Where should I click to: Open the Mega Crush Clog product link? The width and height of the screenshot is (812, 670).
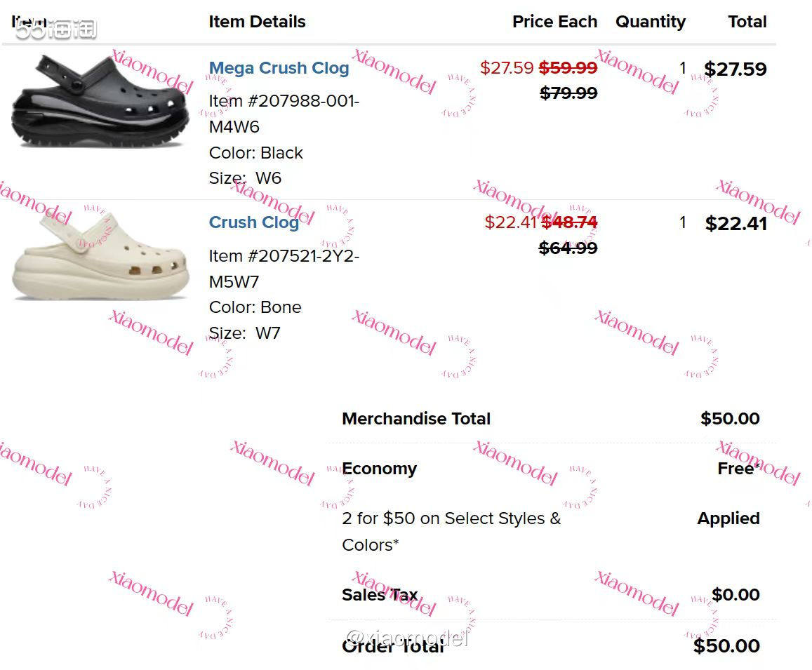pyautogui.click(x=279, y=68)
